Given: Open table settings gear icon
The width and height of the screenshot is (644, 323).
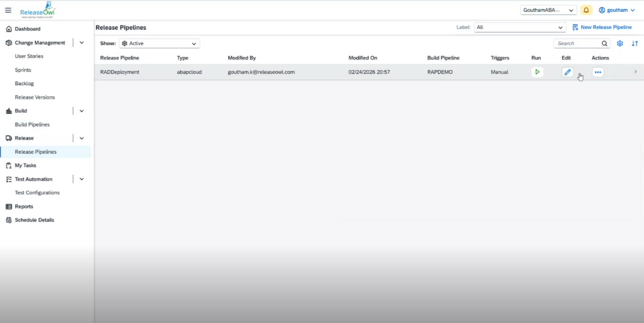Looking at the screenshot, I should pos(620,44).
